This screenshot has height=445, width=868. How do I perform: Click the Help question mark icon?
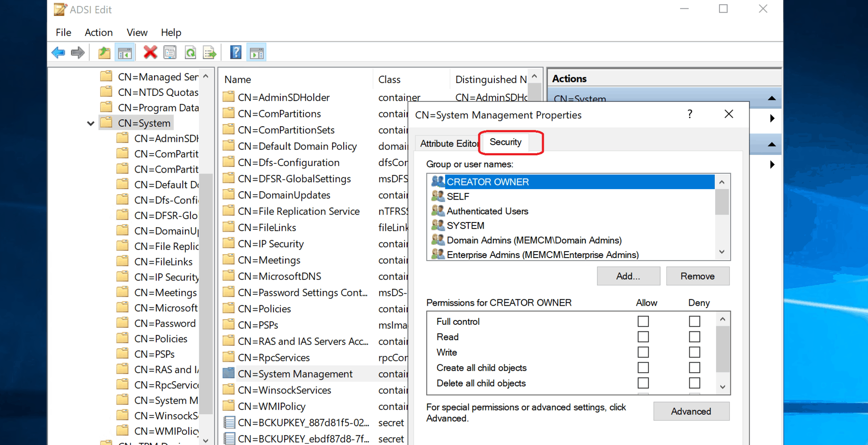click(x=235, y=52)
